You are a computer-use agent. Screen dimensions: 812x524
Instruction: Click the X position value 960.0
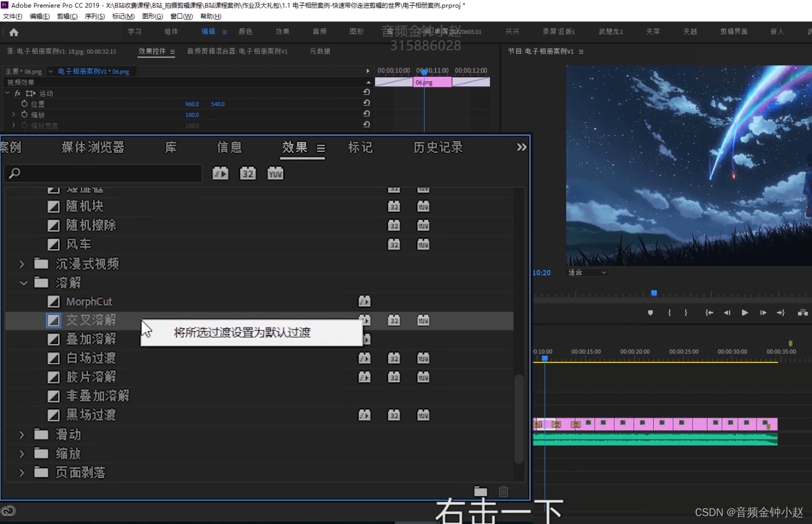point(192,104)
